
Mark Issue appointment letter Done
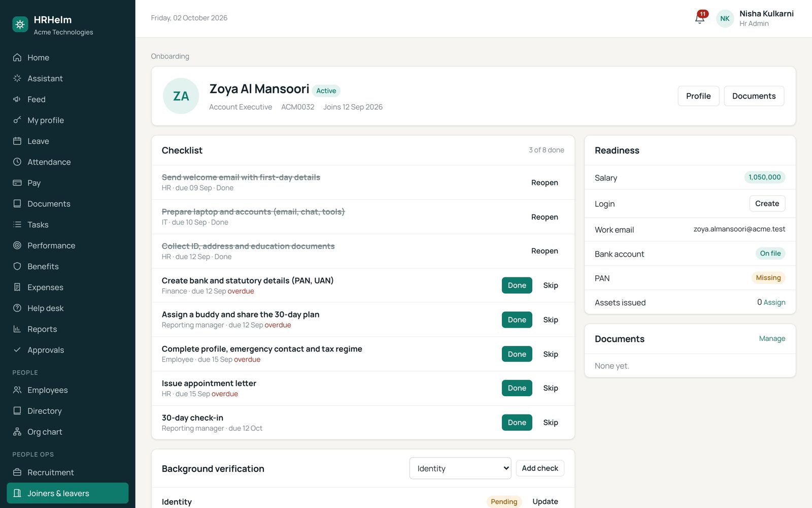click(517, 388)
